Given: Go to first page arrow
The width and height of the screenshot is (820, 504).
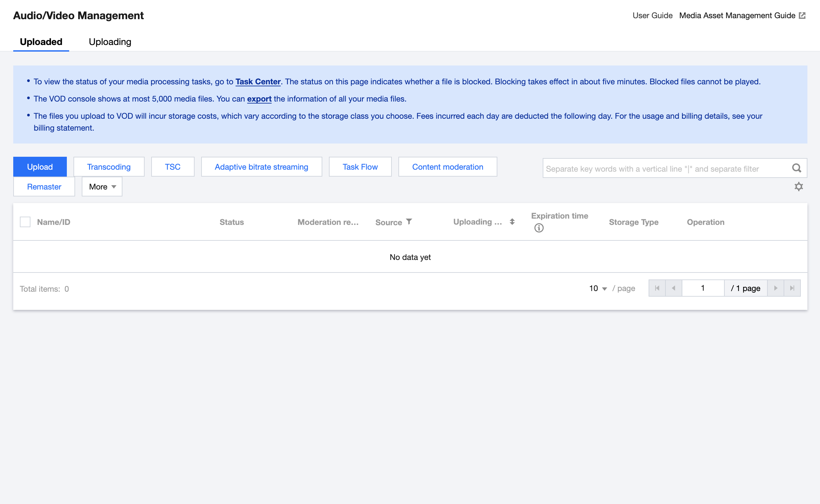Looking at the screenshot, I should (657, 288).
